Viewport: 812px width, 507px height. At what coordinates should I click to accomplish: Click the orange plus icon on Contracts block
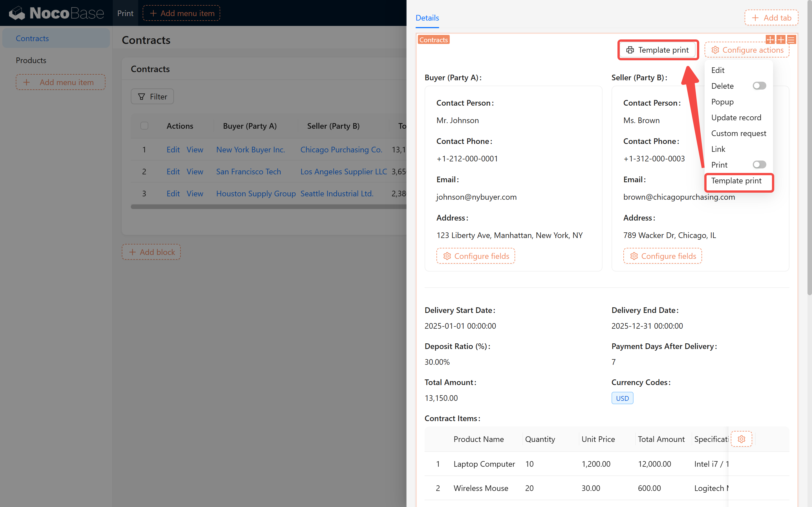781,39
